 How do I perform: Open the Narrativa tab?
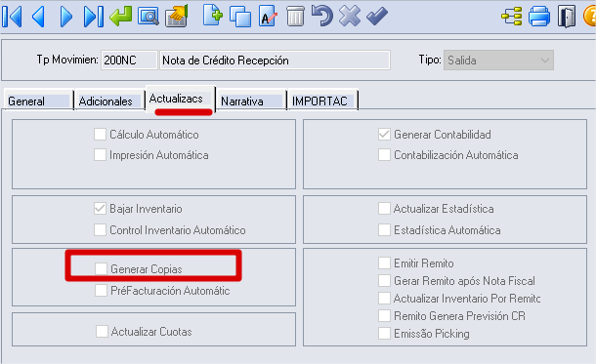(251, 101)
